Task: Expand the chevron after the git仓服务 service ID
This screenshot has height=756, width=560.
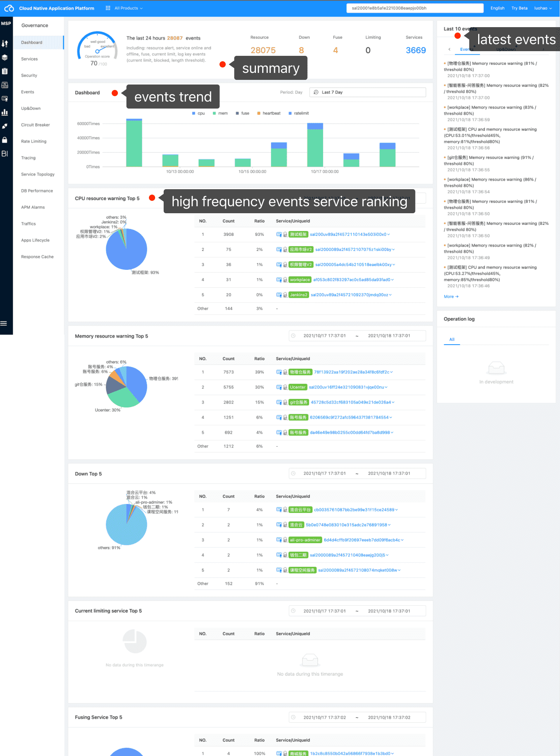Action: coord(393,402)
